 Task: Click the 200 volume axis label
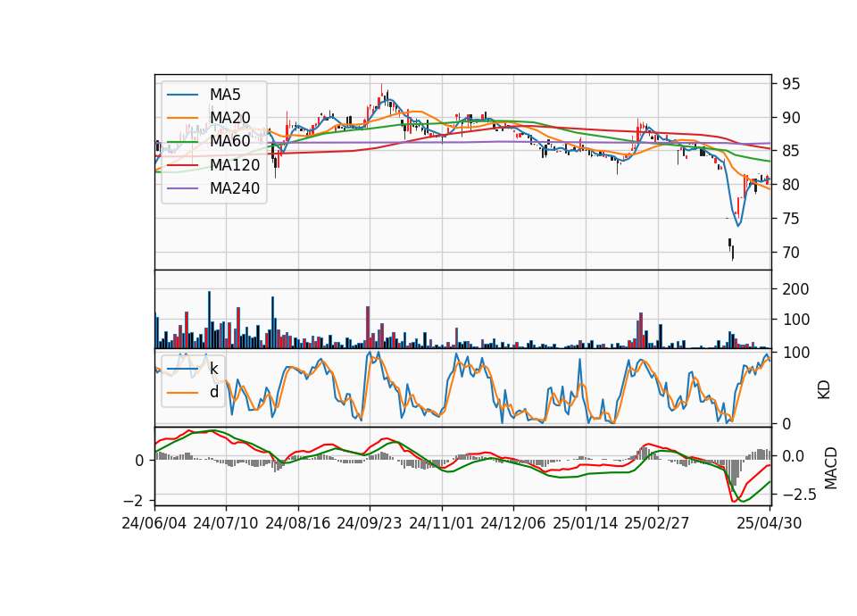(x=795, y=289)
